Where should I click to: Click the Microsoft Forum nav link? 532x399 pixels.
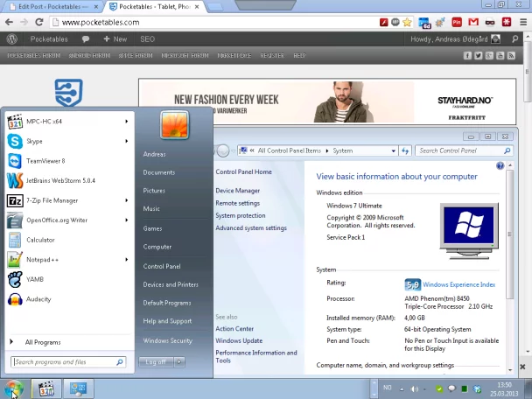pyautogui.click(x=185, y=56)
